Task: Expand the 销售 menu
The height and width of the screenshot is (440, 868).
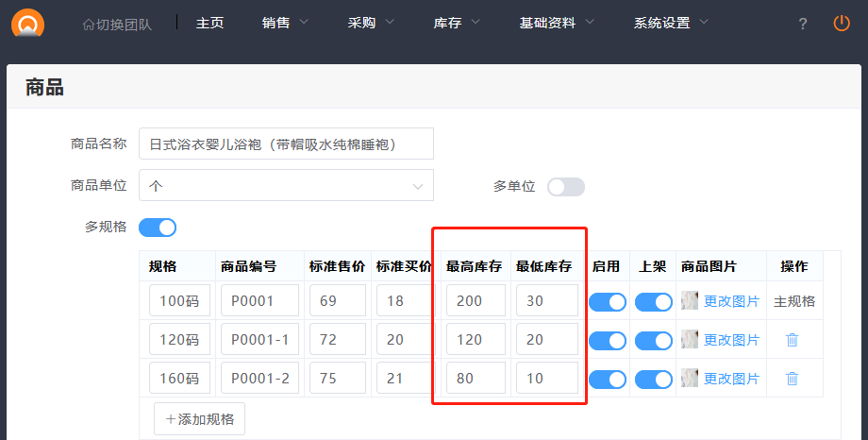Action: tap(285, 23)
